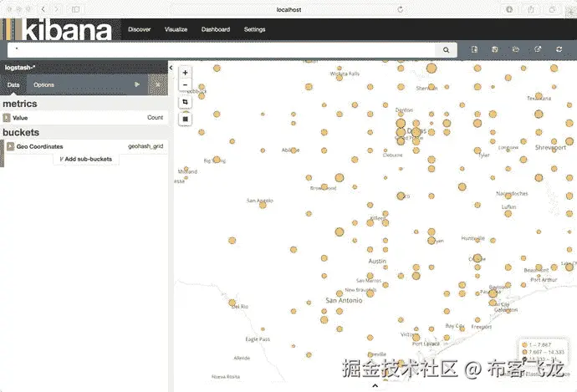Click the Count metric label
The width and height of the screenshot is (577, 392).
[x=155, y=117]
